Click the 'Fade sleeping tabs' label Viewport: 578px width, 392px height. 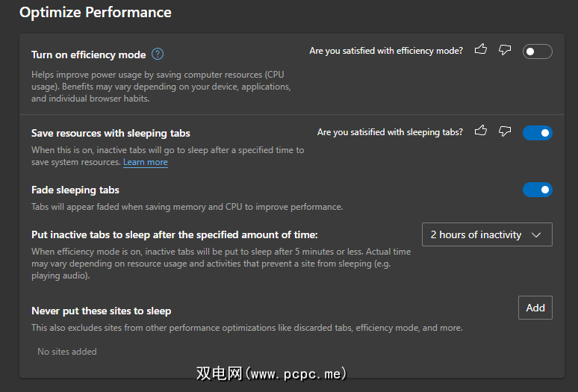tap(75, 190)
